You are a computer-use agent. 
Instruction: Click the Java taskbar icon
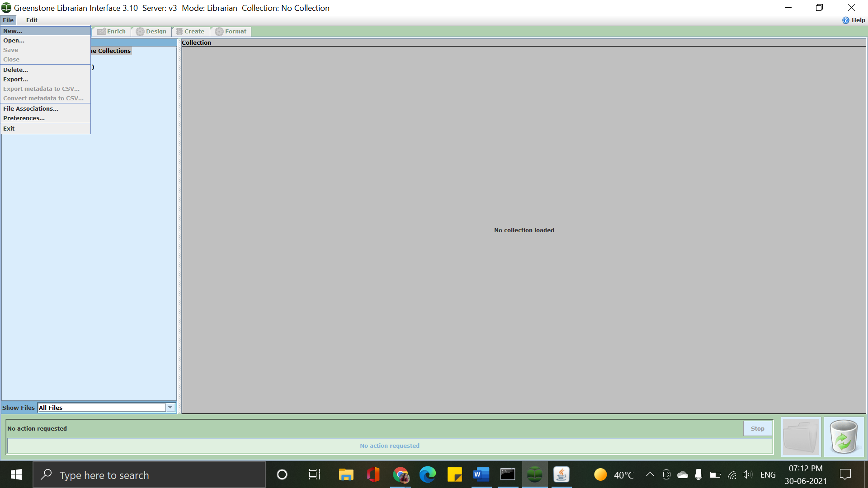point(561,474)
